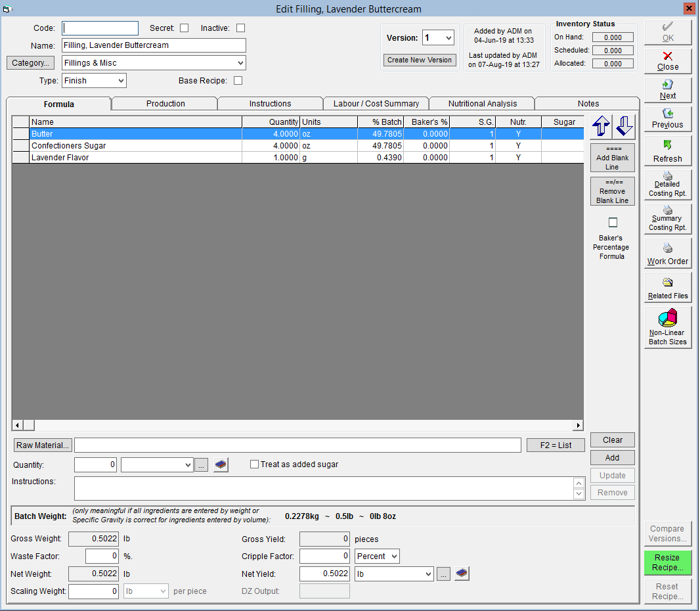700x611 pixels.
Task: Close the recipe editor via red X Close button
Action: [668, 60]
